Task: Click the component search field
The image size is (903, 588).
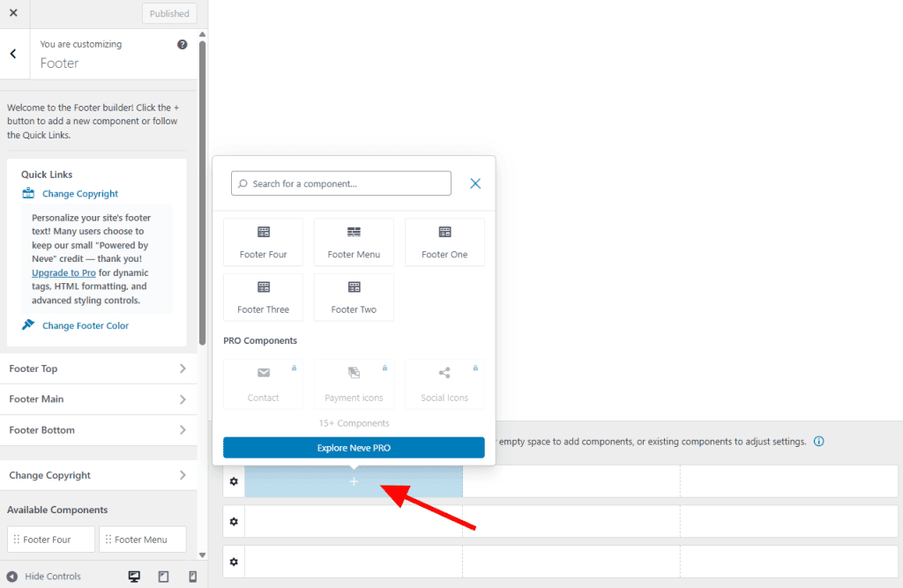Action: click(340, 182)
